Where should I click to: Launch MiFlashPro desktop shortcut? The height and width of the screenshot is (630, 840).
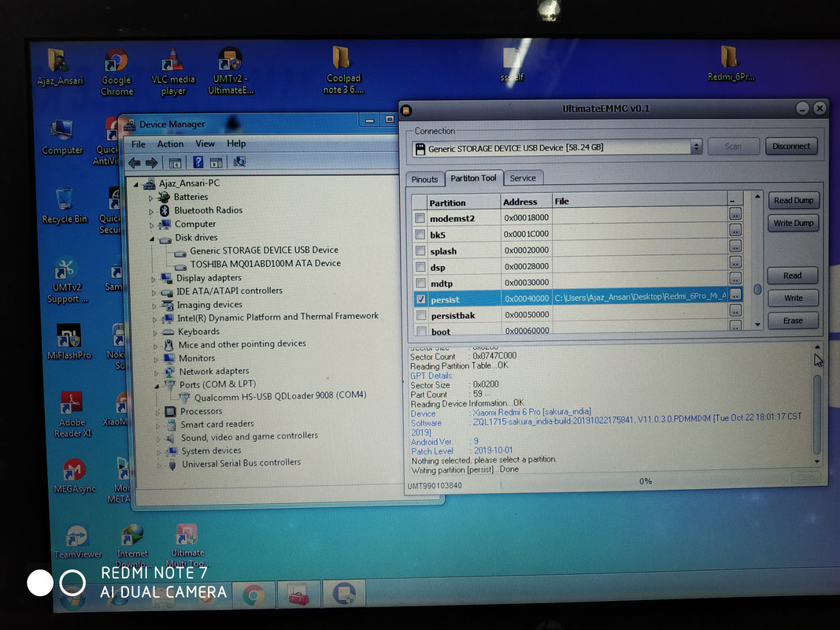coord(69,342)
